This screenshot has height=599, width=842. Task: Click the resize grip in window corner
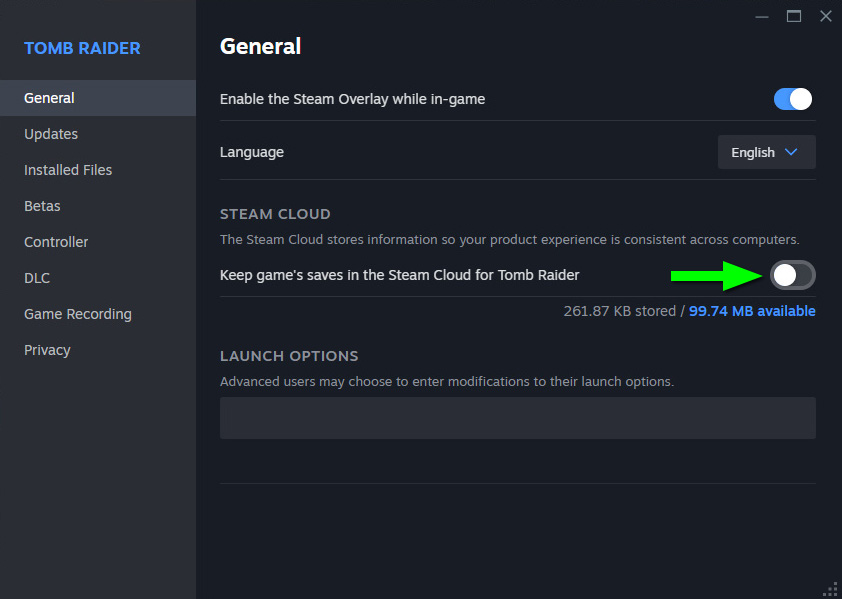click(830, 588)
